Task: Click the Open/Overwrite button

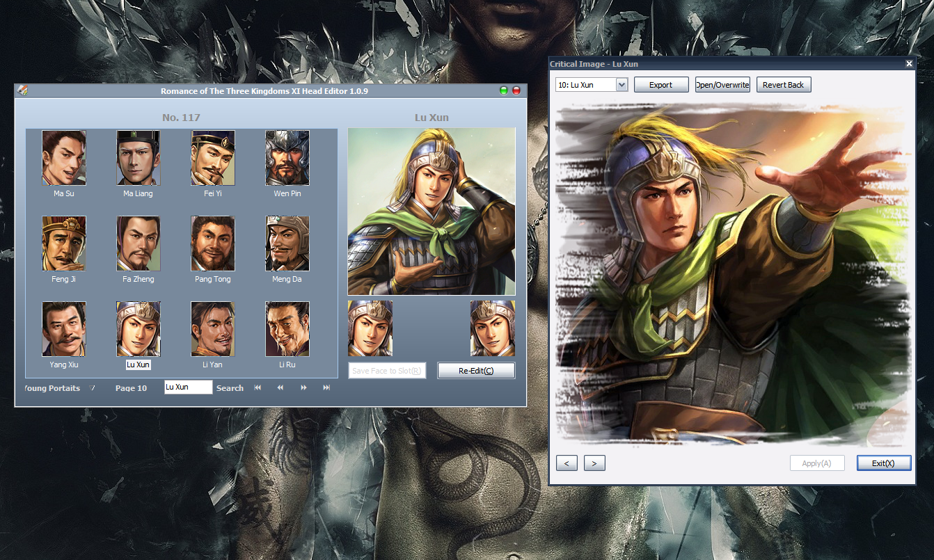Action: [x=722, y=85]
